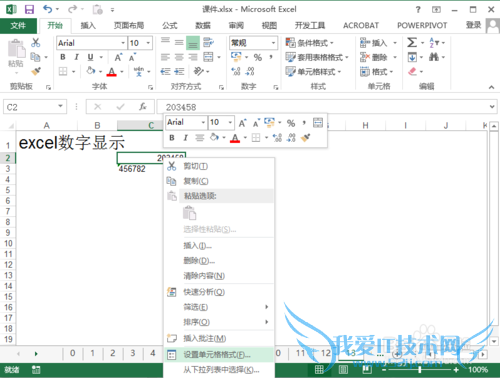This screenshot has width=500, height=378.
Task: Select the column A header
Action: 47,125
